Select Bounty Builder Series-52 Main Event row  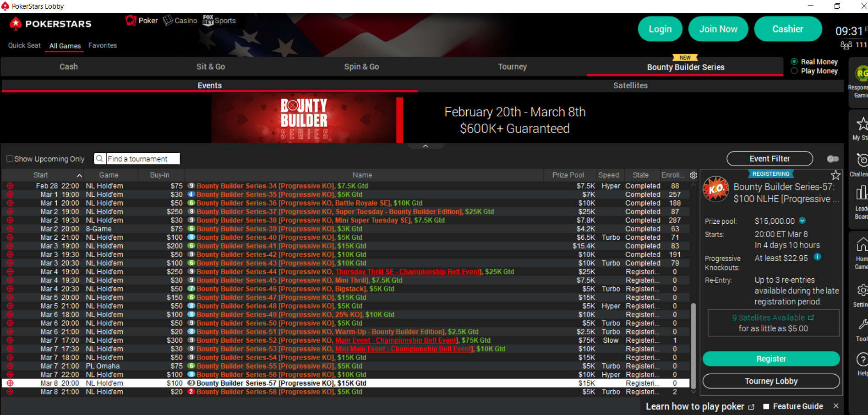(346, 340)
